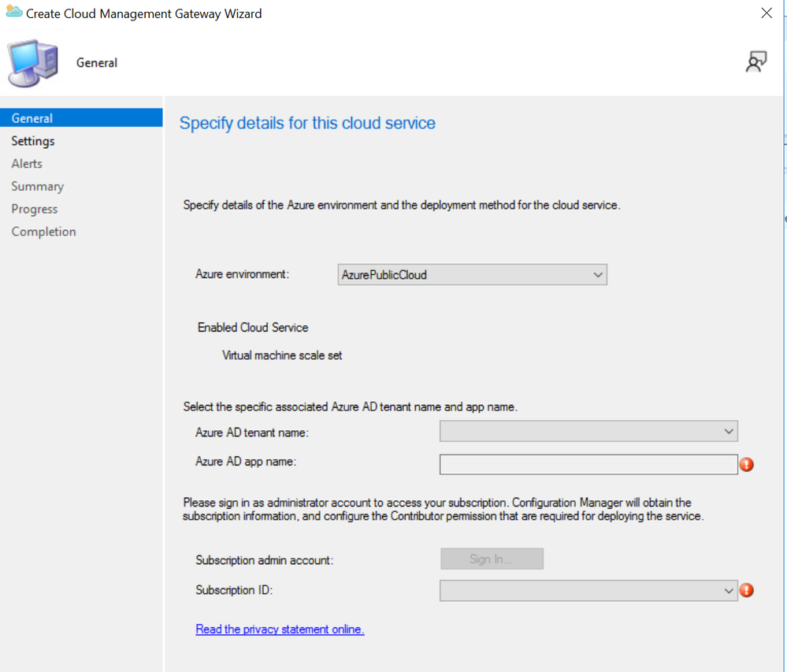The width and height of the screenshot is (787, 672).
Task: Click the cloud icon in the title bar
Action: [x=14, y=12]
